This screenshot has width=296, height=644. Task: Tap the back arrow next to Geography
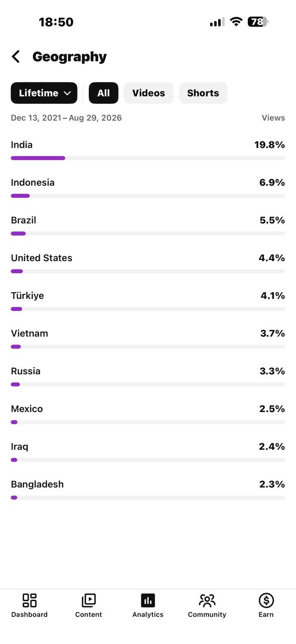[16, 56]
